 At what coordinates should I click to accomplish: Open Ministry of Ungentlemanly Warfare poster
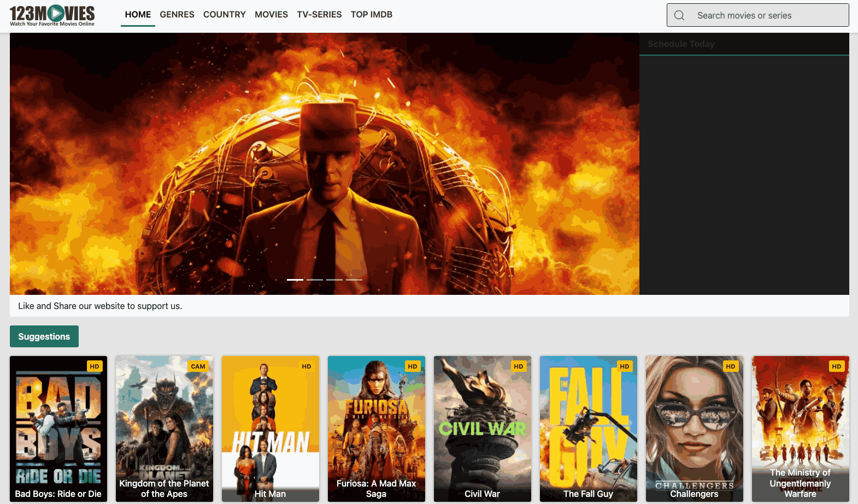tap(801, 429)
